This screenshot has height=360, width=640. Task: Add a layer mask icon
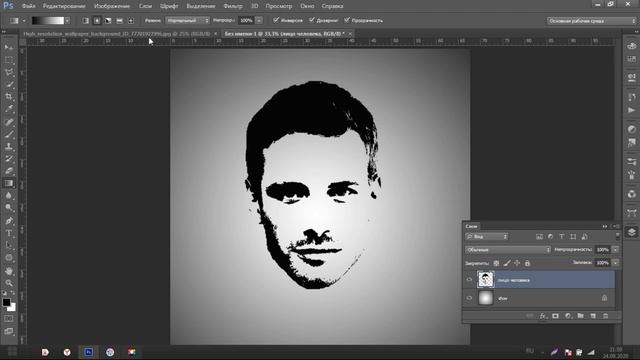coord(555,316)
